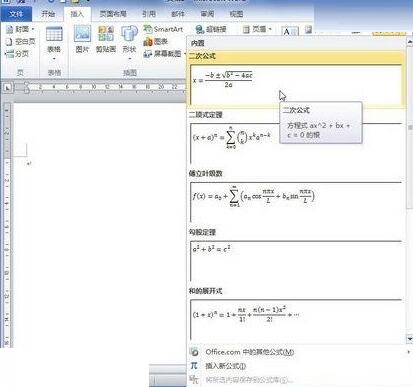Click the text box icon in ribbon

point(290,32)
